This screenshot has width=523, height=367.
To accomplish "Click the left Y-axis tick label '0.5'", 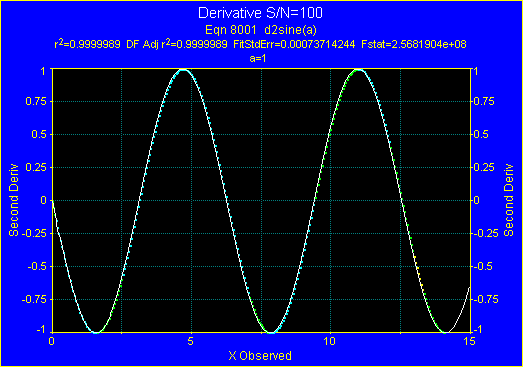I will tap(39, 134).
